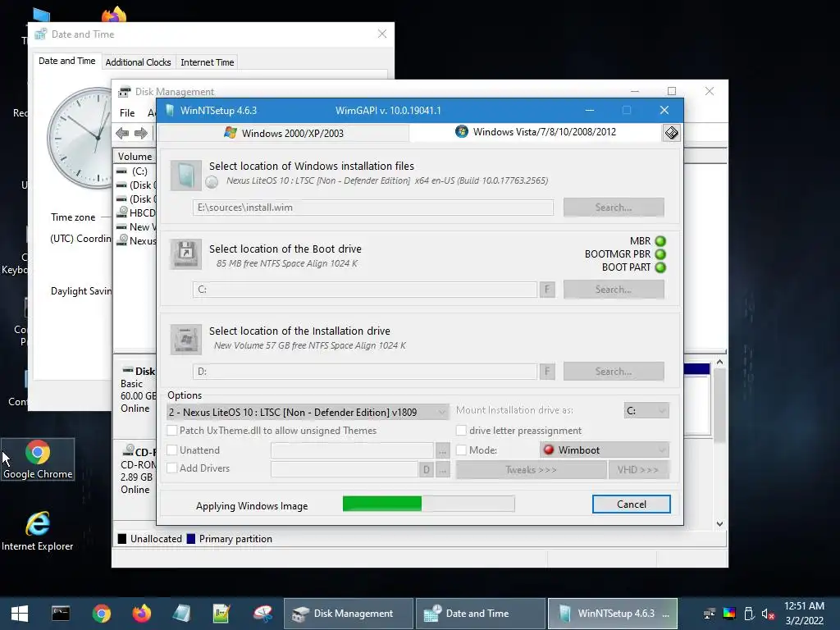Screen dimensions: 840x630
Task: Click the Boot drive floppy icon
Action: click(186, 254)
